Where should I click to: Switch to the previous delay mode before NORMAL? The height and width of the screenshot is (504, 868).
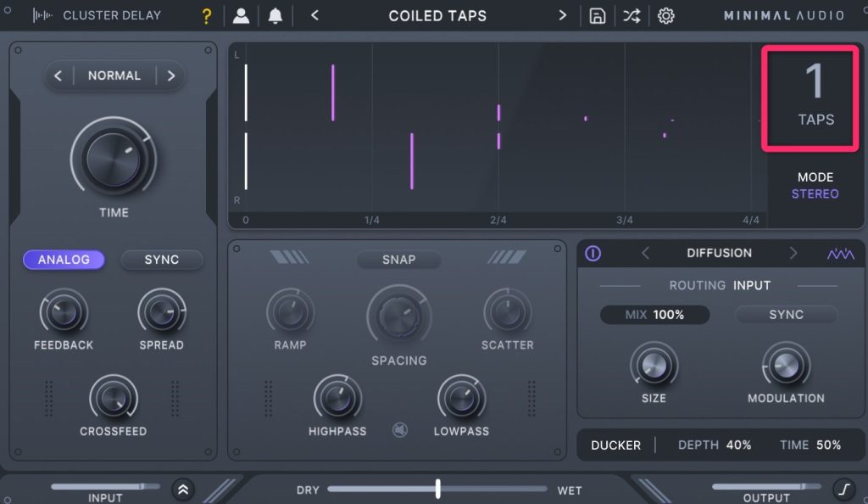58,76
